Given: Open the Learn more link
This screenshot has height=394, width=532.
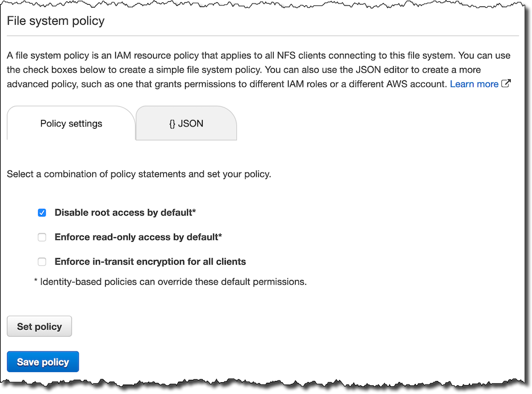Looking at the screenshot, I should (474, 84).
